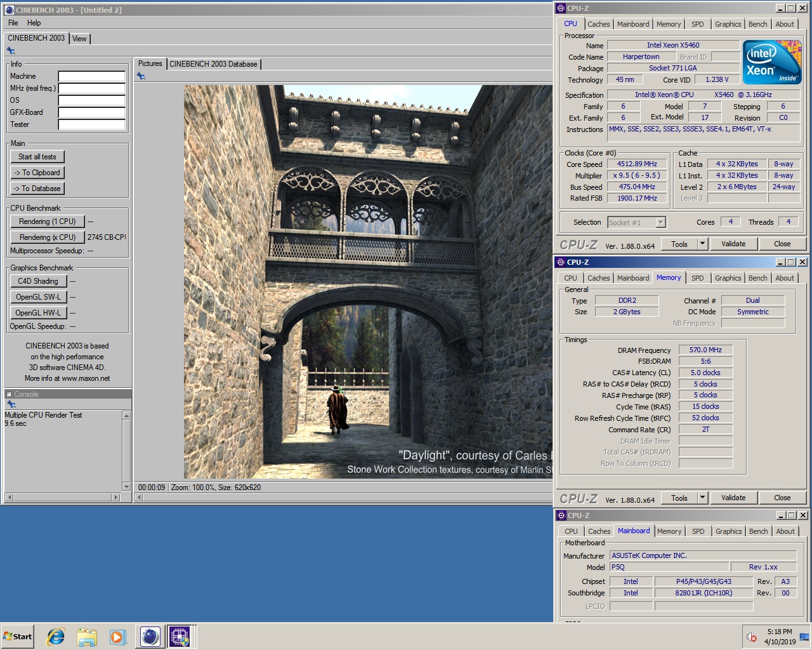
Task: Click Tools button in top CPU-Z window
Action: [x=679, y=244]
